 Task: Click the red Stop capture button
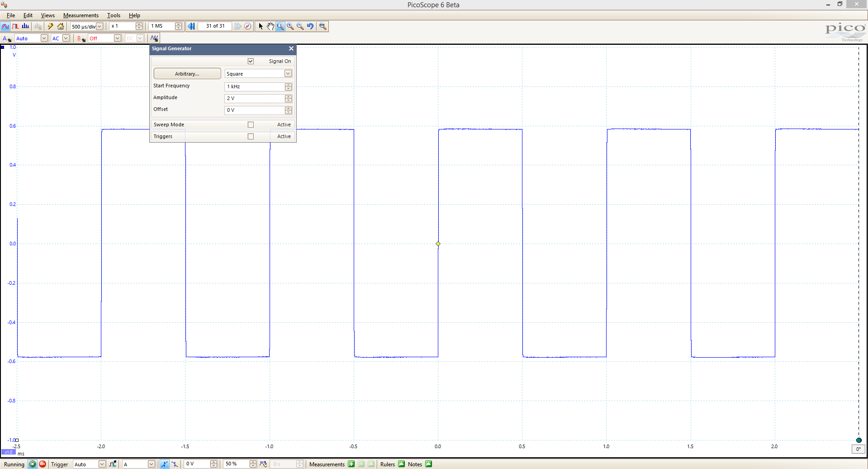43,464
